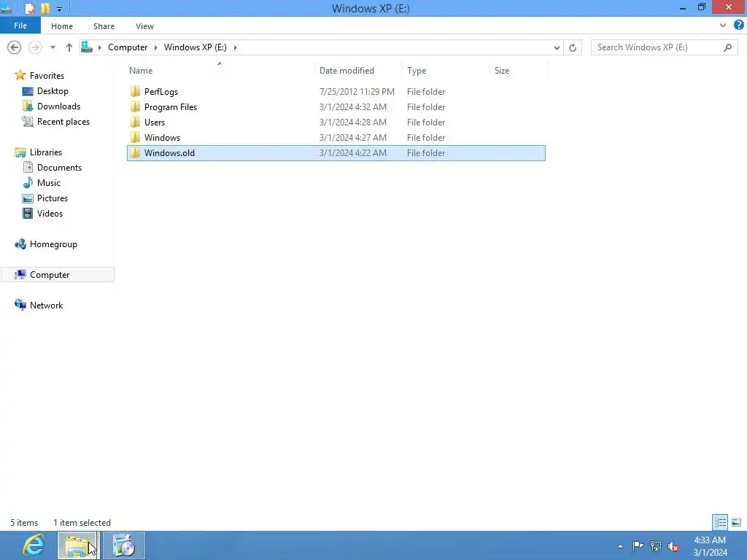The height and width of the screenshot is (560, 747).
Task: Switch to the View ribbon tab
Action: coord(144,26)
